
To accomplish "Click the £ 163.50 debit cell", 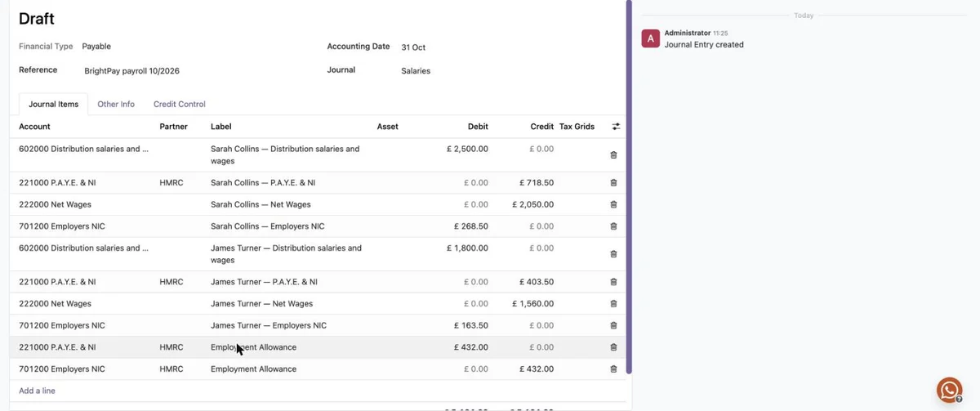I will pyautogui.click(x=471, y=325).
